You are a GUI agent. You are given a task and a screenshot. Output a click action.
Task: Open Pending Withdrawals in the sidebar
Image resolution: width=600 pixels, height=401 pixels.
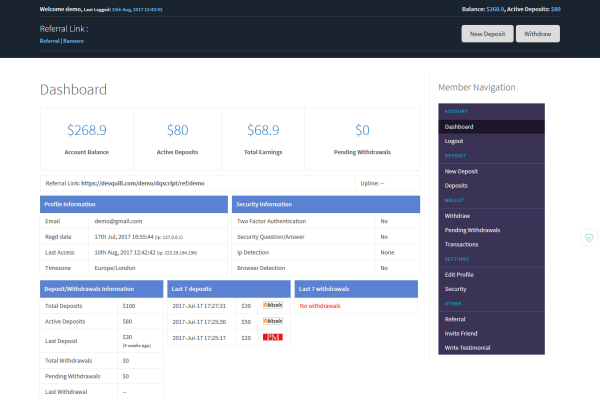click(x=472, y=229)
